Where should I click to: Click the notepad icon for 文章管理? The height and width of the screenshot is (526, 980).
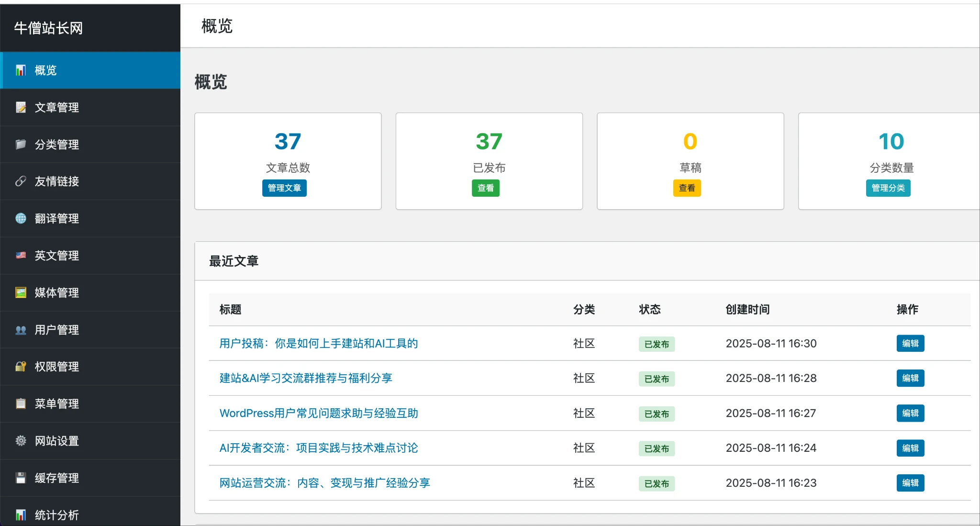pos(21,107)
